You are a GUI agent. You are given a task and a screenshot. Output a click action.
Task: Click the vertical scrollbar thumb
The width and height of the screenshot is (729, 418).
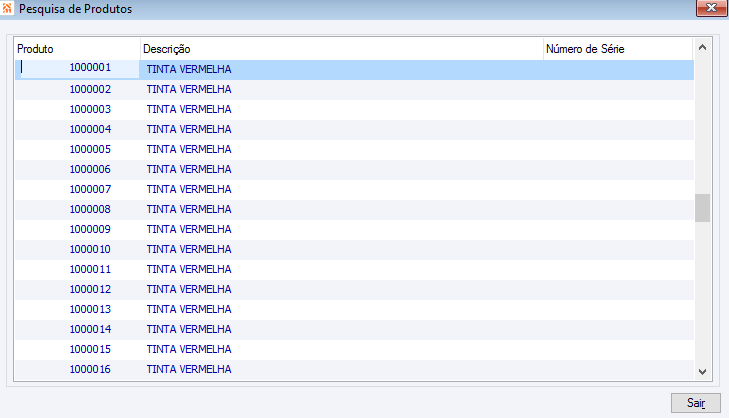coord(702,208)
